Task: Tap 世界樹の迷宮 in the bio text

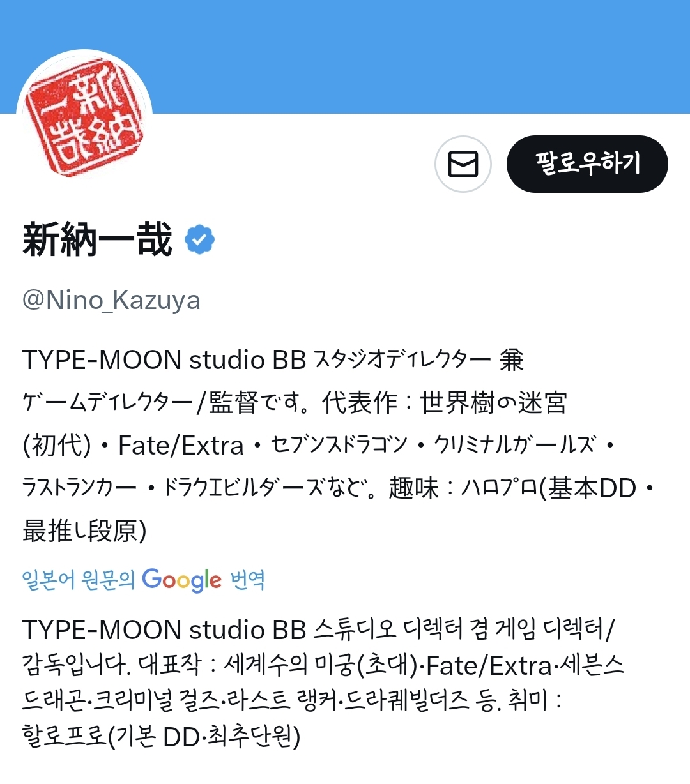Action: coord(493,403)
